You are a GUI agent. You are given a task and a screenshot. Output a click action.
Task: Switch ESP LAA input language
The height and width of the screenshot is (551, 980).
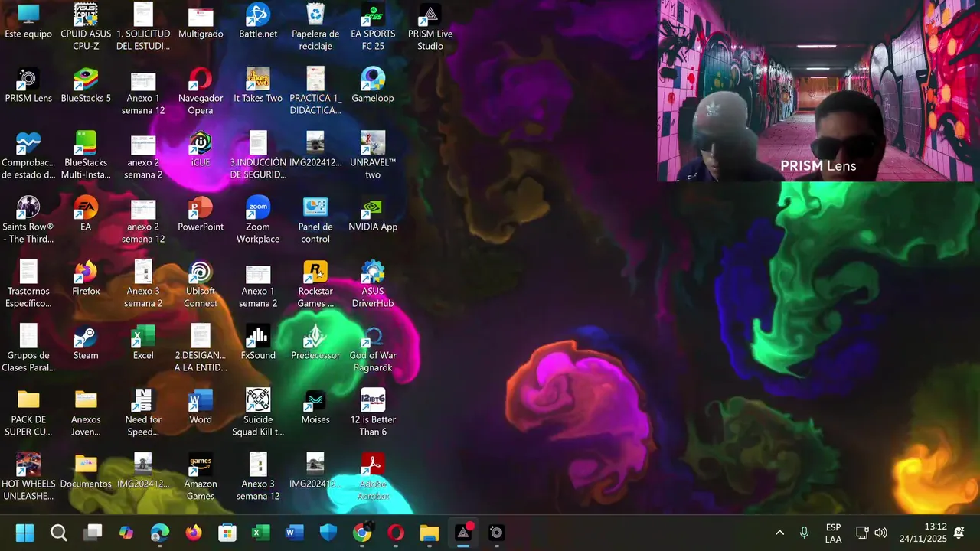click(x=834, y=533)
